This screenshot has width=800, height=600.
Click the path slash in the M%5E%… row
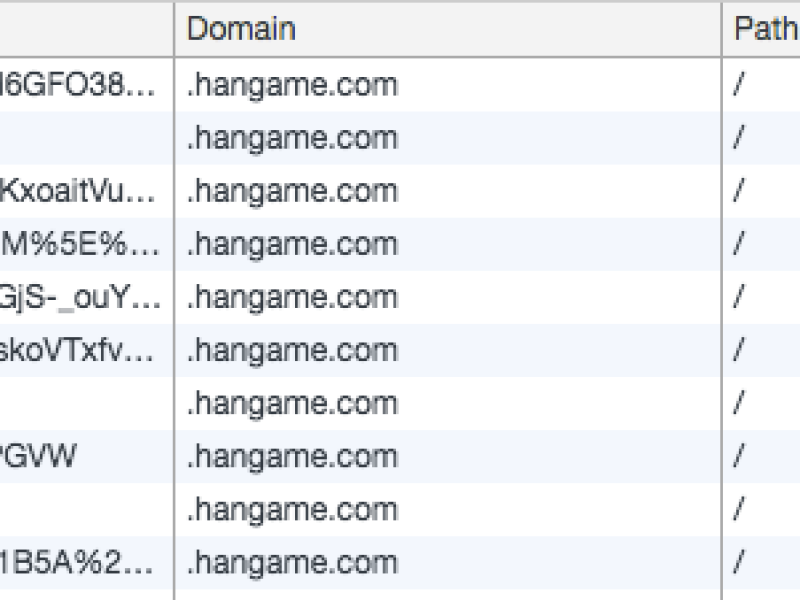point(739,243)
